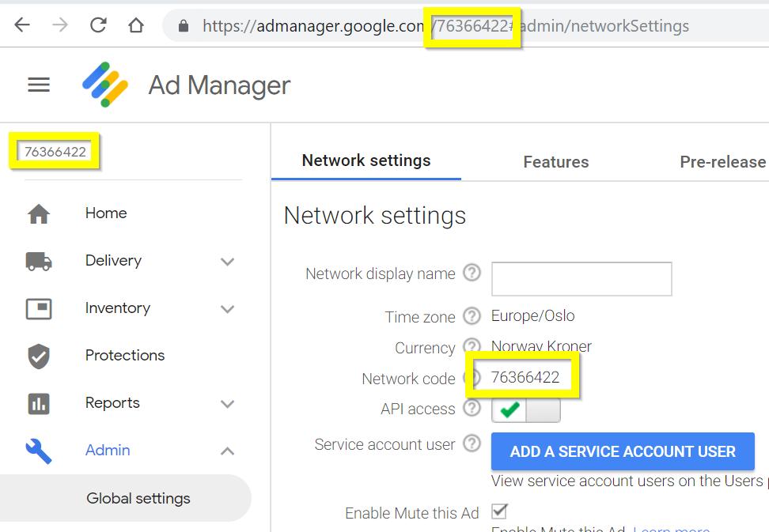Switch to the Features tab
The height and width of the screenshot is (532, 769).
(x=555, y=162)
